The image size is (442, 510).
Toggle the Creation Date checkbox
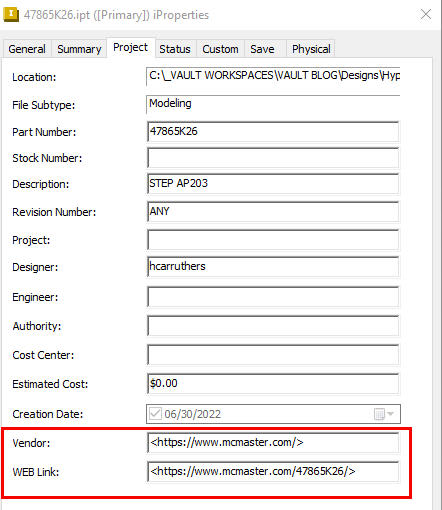pyautogui.click(x=155, y=414)
